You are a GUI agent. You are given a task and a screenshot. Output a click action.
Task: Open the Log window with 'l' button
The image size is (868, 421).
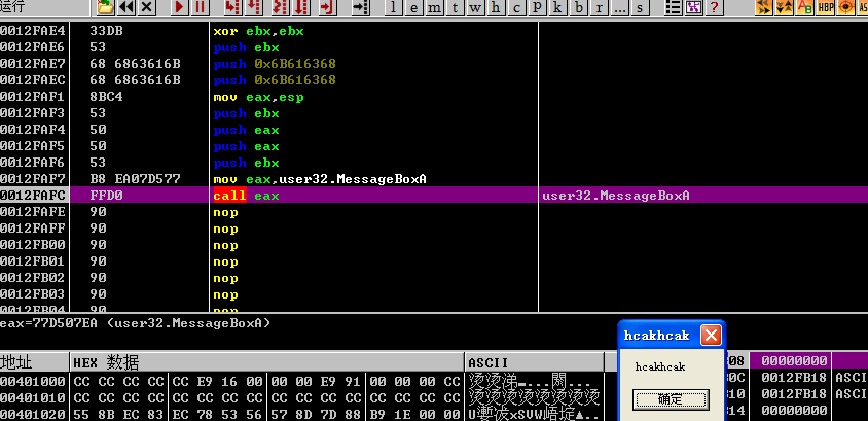(x=393, y=7)
